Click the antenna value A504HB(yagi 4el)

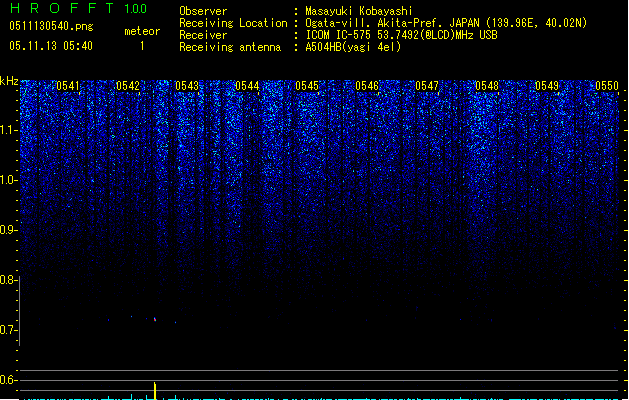[x=353, y=47]
